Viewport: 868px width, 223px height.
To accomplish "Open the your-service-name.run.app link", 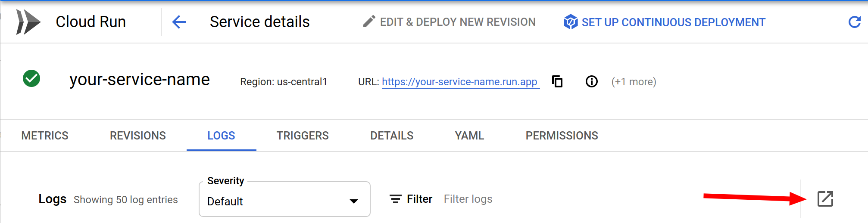I will [x=460, y=82].
